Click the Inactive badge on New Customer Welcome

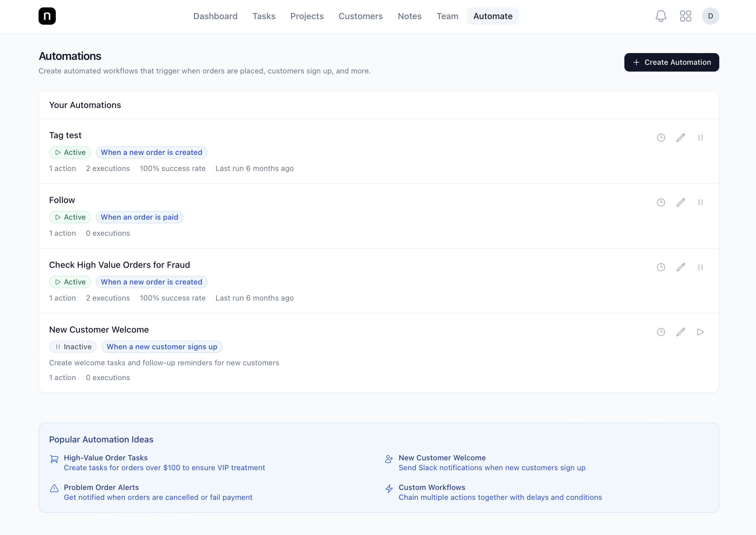[73, 347]
